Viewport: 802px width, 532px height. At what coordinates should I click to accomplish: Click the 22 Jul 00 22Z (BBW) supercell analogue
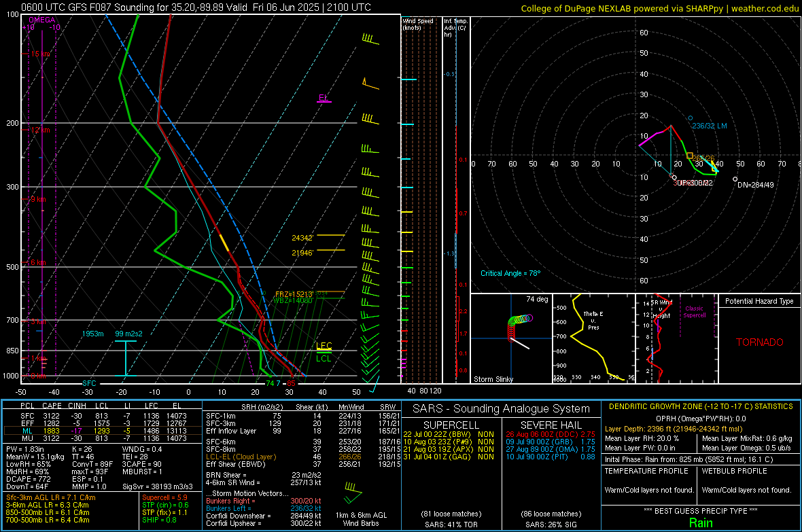click(449, 434)
